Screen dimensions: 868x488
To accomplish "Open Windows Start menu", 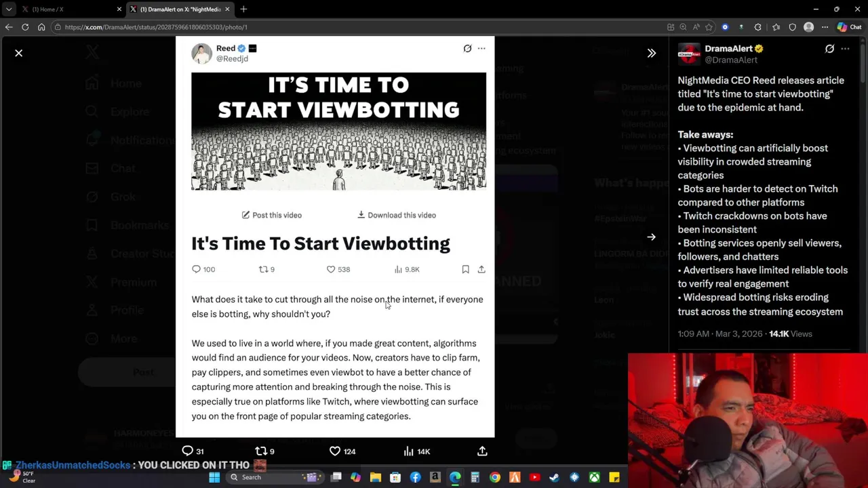I will coord(214,477).
